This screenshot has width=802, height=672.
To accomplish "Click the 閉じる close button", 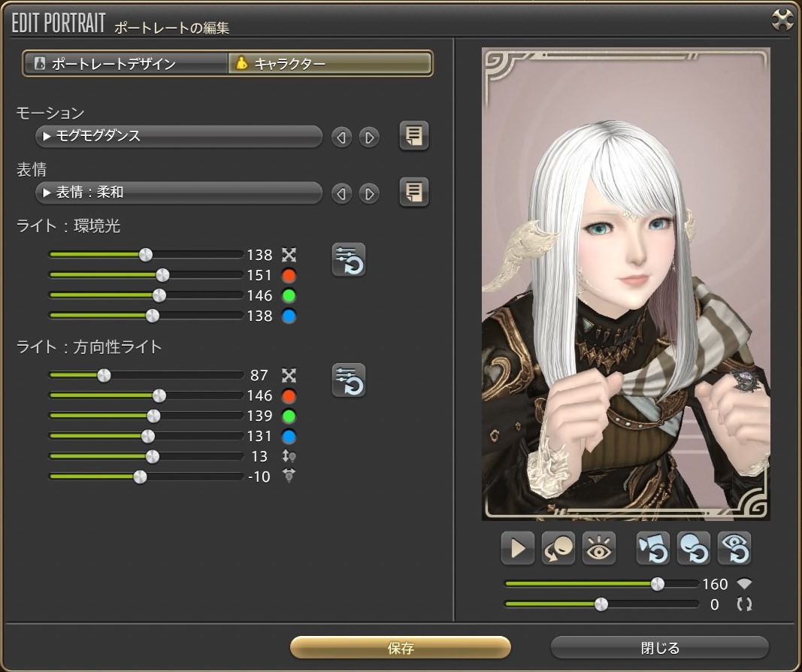I will click(659, 647).
